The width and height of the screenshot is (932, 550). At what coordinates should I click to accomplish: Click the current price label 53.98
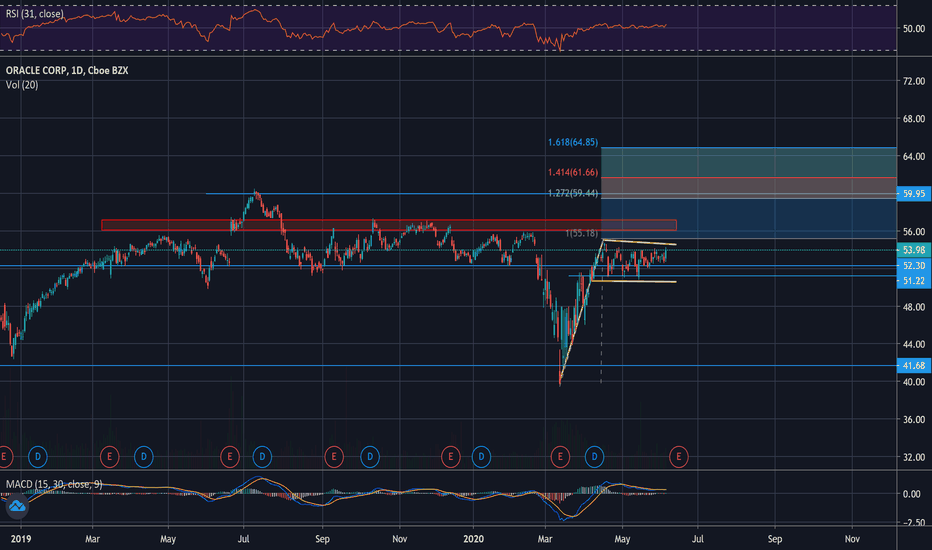tap(914, 250)
